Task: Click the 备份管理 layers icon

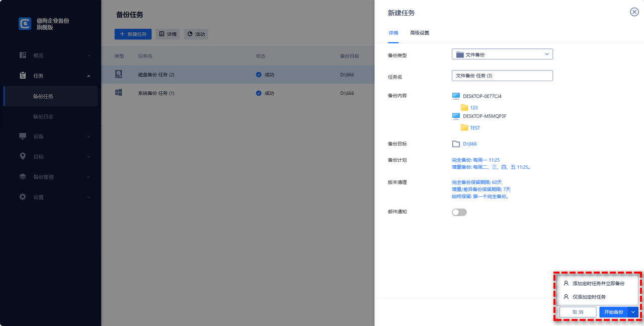Action: point(23,176)
